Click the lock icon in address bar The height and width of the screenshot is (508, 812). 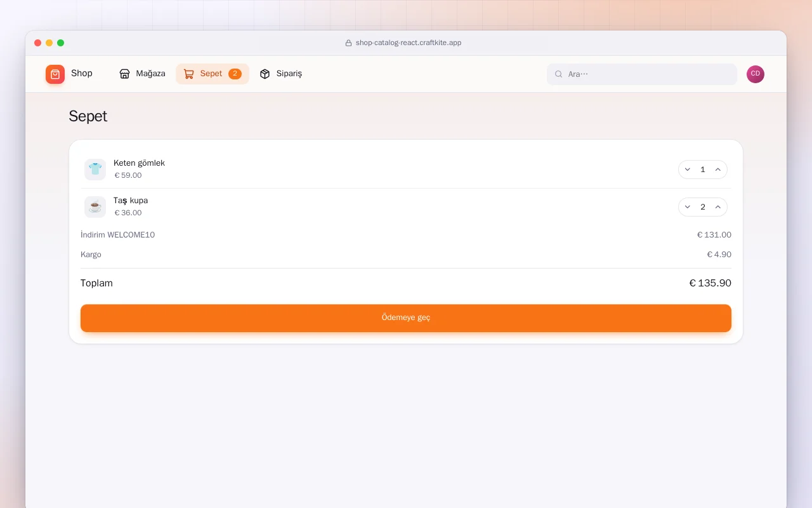coord(348,43)
